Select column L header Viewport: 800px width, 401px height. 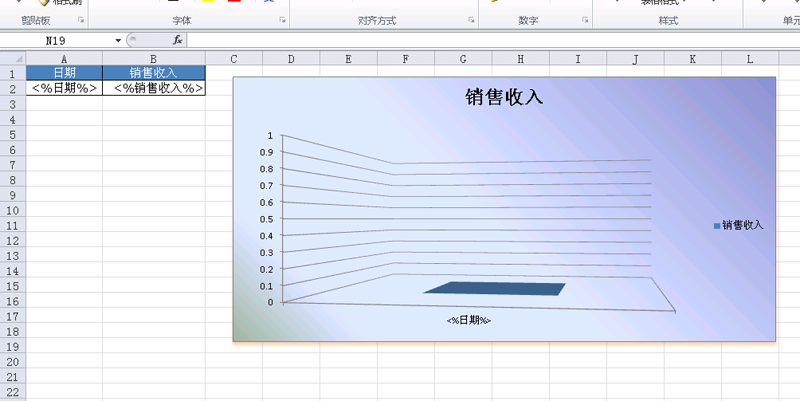750,59
